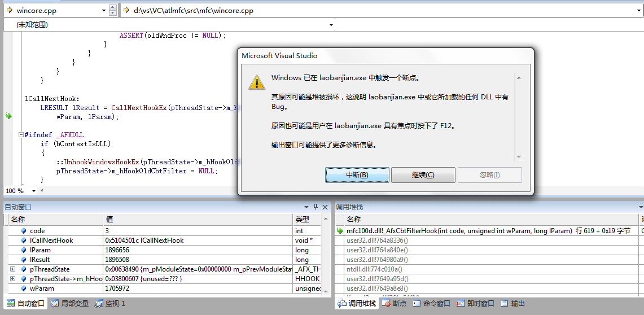Click the value 1705972 of wParam
The image size is (644, 315).
(x=117, y=288)
